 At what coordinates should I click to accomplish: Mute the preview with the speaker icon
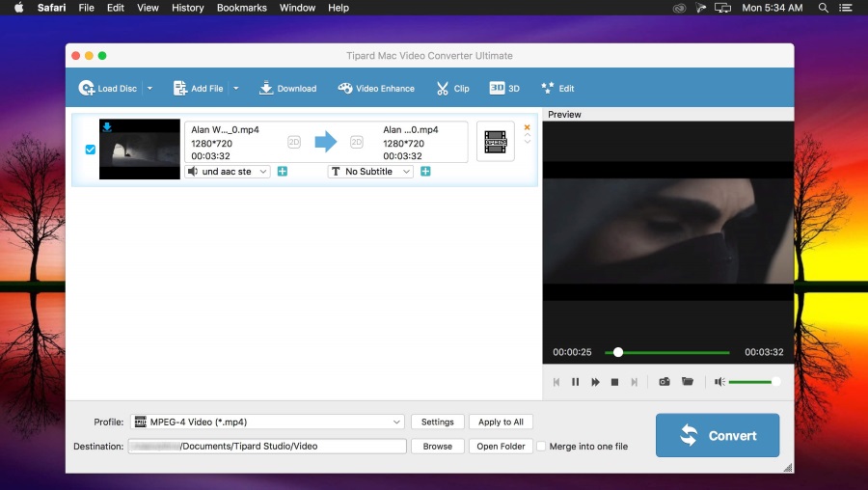(x=719, y=382)
